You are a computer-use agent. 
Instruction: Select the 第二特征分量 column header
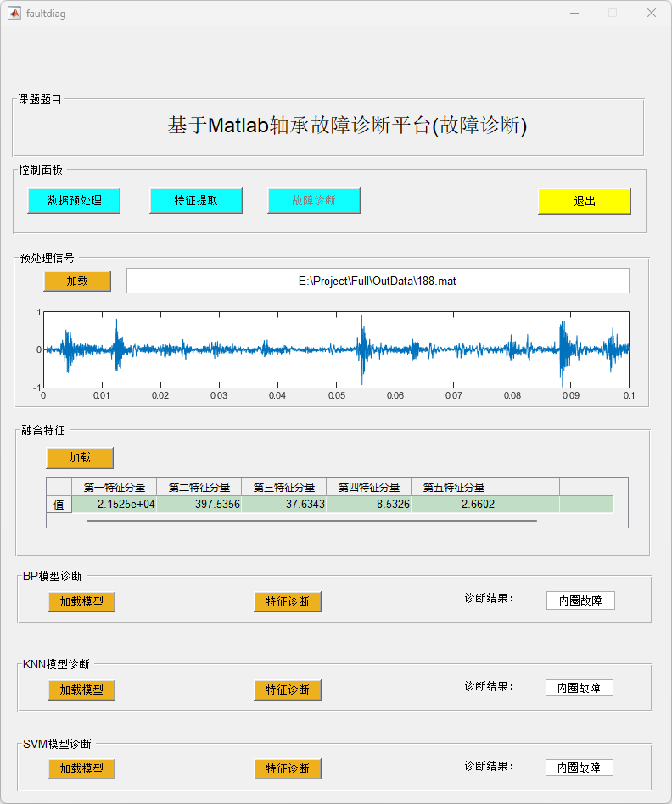[199, 487]
